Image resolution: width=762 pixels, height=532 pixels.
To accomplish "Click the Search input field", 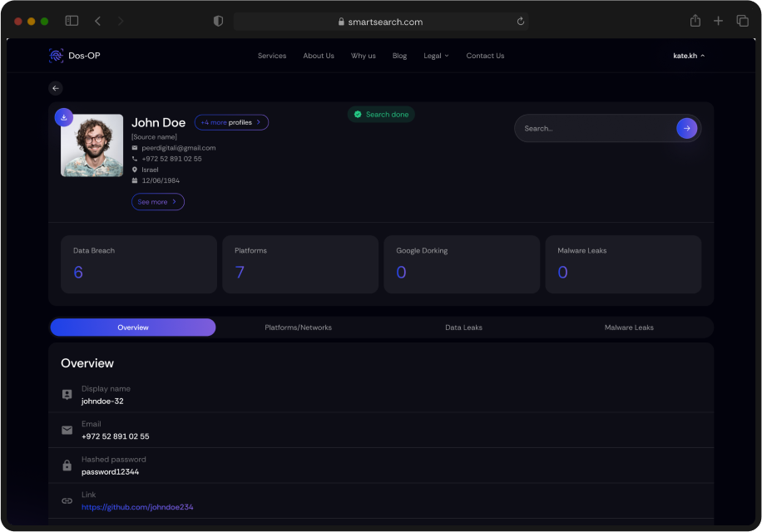I will coord(591,128).
